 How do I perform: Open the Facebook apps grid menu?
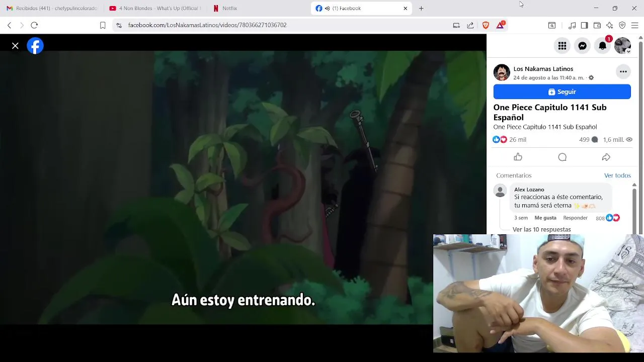pyautogui.click(x=562, y=46)
